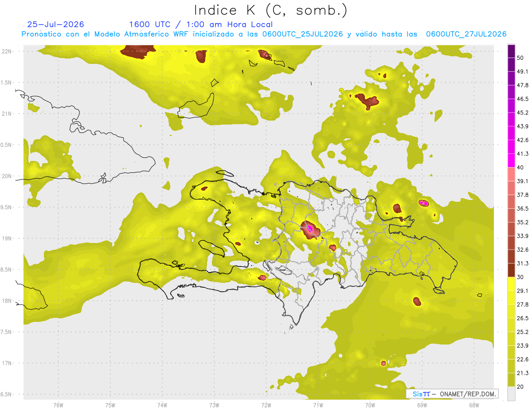Click the '7.5N' latitude axis label
The width and height of the screenshot is (532, 411).
click(7, 332)
